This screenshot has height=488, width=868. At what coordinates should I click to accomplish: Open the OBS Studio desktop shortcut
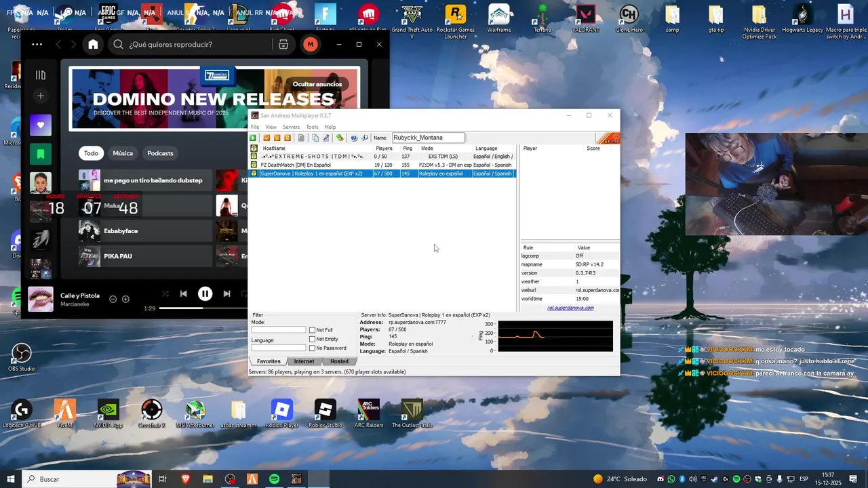[x=22, y=358]
